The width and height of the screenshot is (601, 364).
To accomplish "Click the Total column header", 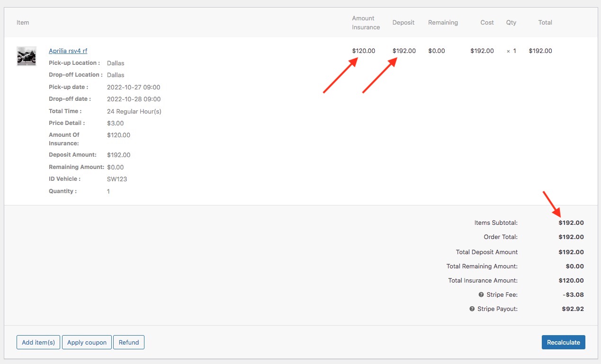I will (545, 23).
